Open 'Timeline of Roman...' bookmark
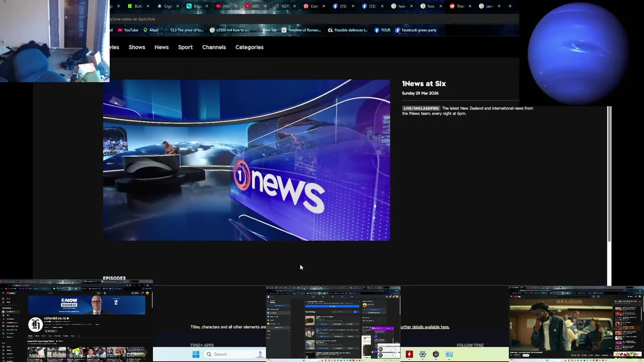Viewport: 644px width, 362px height. click(301, 30)
